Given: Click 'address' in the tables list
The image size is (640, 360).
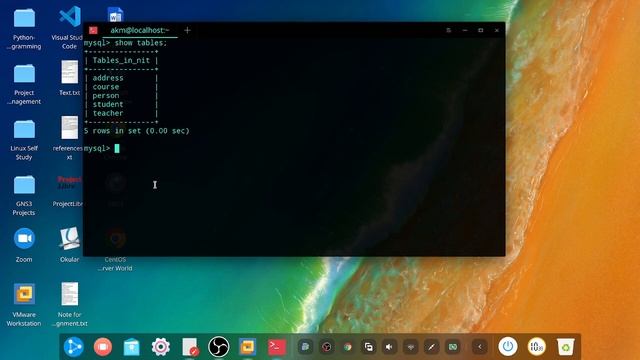Looking at the screenshot, I should click(108, 78).
